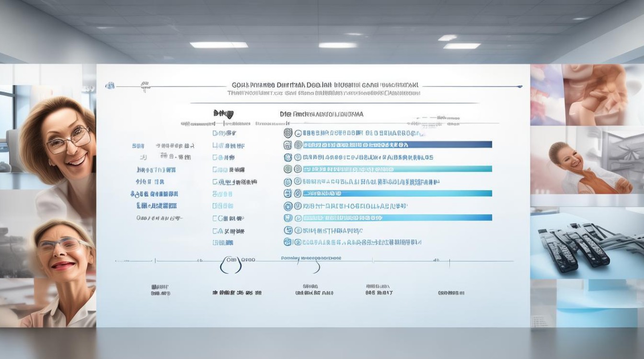Click the shield icon in the navy bar row

pos(288,145)
